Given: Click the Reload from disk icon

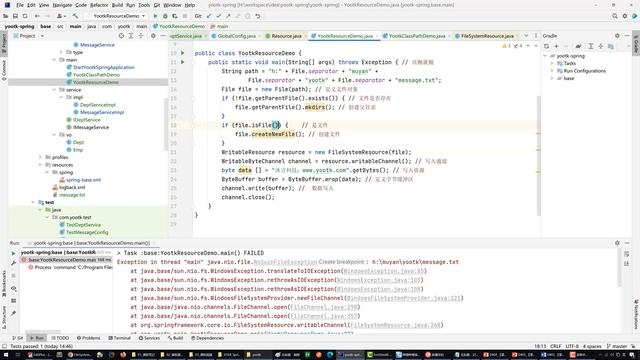Looking at the screenshot, I should (x=25, y=16).
